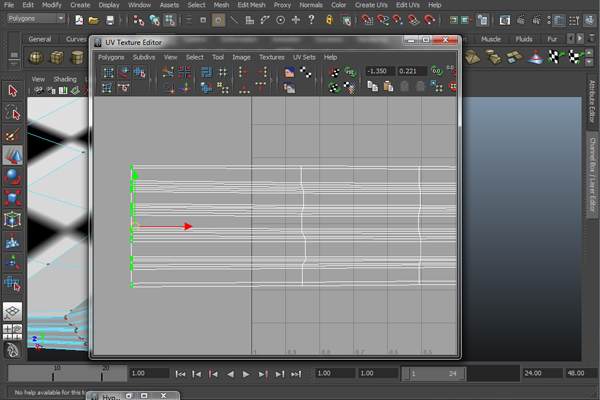Screen dimensions: 600x400
Task: Click the Soft Modification tool
Action: (13, 241)
